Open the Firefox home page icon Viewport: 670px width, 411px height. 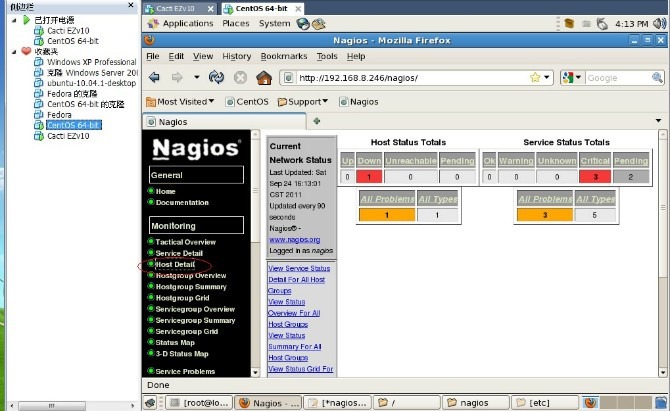point(264,77)
